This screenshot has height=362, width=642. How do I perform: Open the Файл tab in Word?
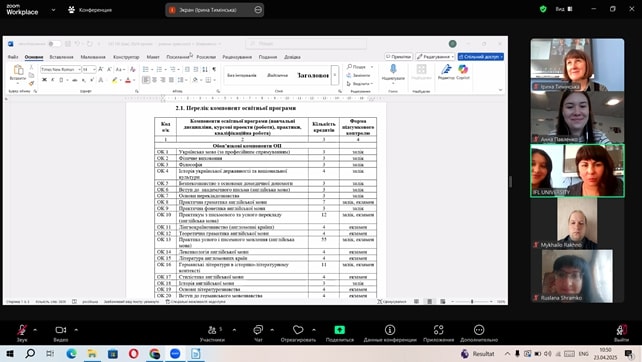coord(13,57)
